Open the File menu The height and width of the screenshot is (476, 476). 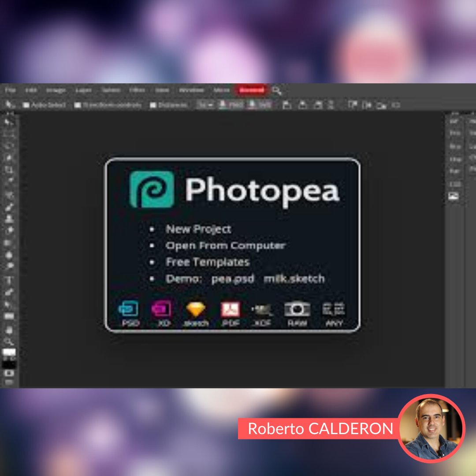click(10, 90)
